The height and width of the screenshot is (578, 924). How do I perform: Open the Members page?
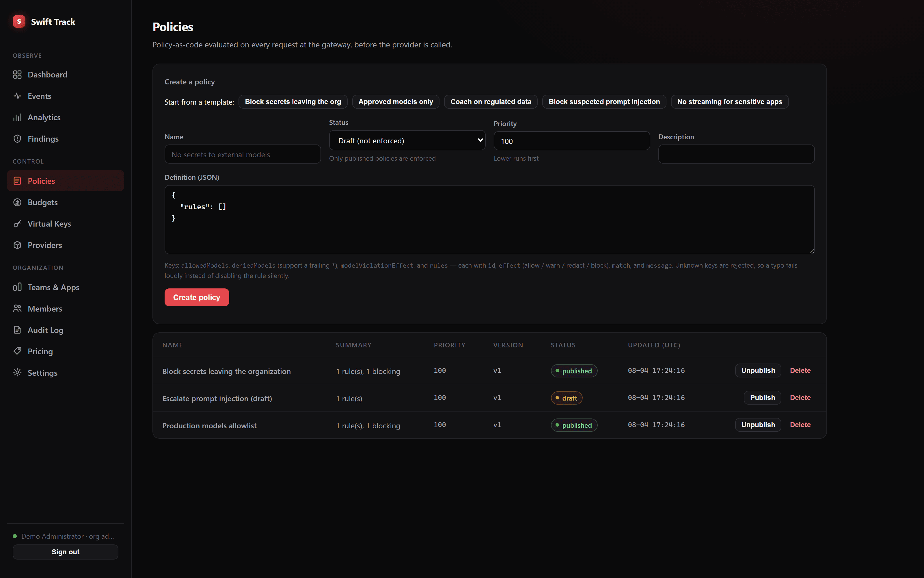pos(65,308)
